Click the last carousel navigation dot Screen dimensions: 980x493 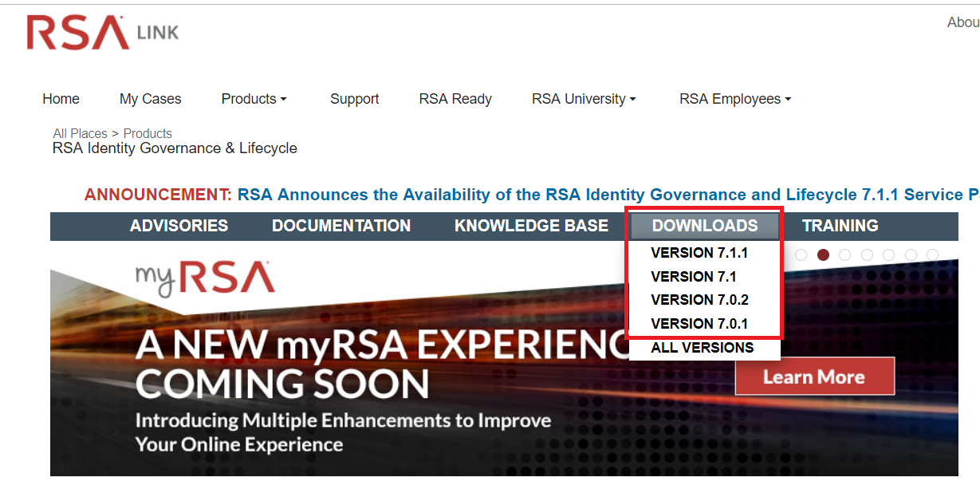coord(931,254)
